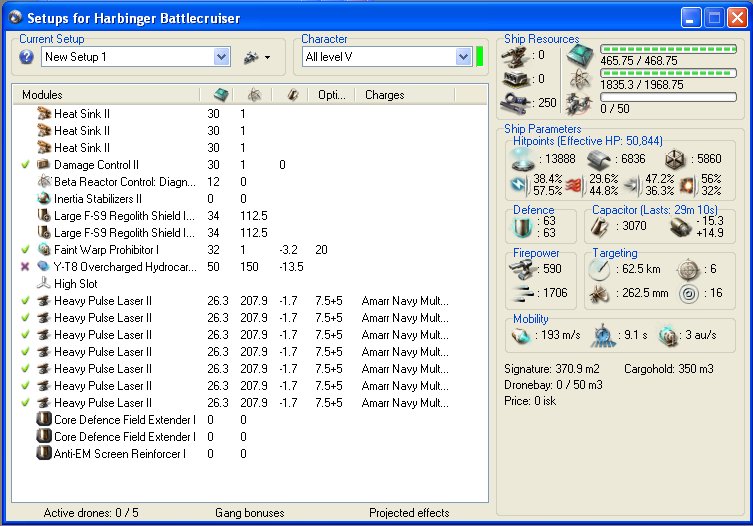Click the powergrid column header icon
753x526 pixels.
(254, 95)
